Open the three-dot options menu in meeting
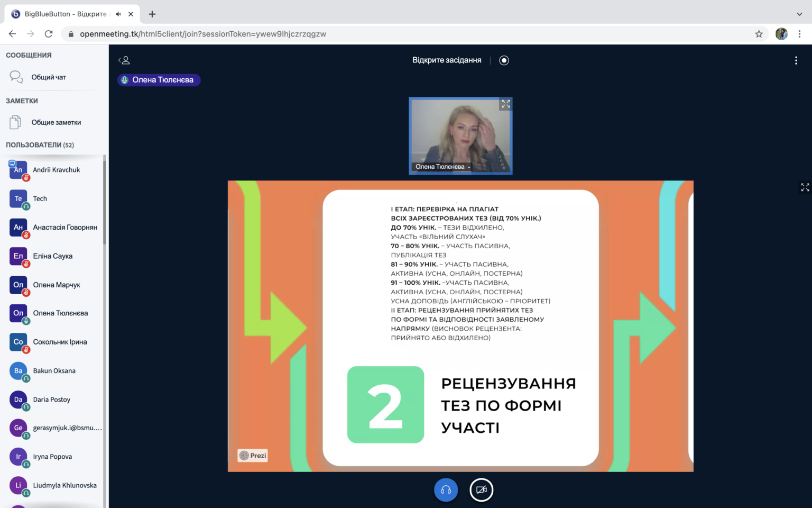 pyautogui.click(x=796, y=60)
